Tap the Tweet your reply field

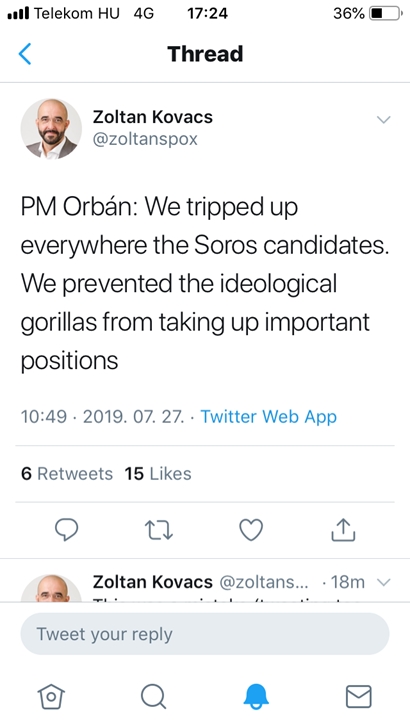[x=205, y=634]
